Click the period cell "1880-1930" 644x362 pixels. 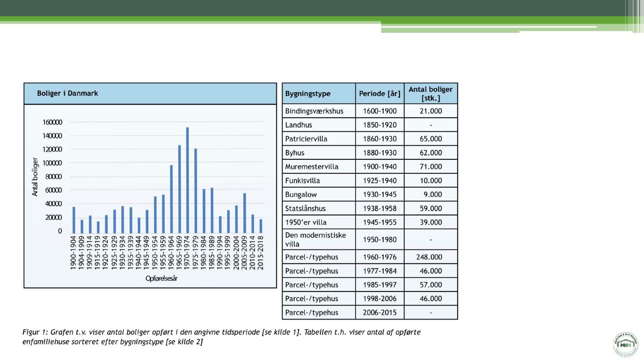point(380,153)
